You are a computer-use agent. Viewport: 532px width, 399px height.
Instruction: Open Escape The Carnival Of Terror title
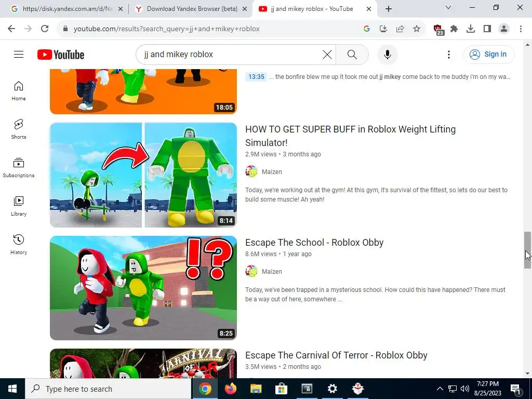click(336, 355)
